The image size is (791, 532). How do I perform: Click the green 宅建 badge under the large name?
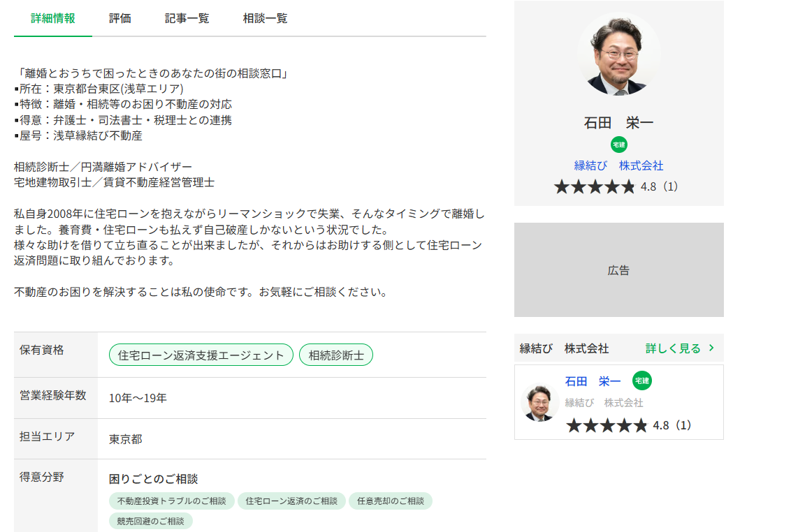(618, 145)
